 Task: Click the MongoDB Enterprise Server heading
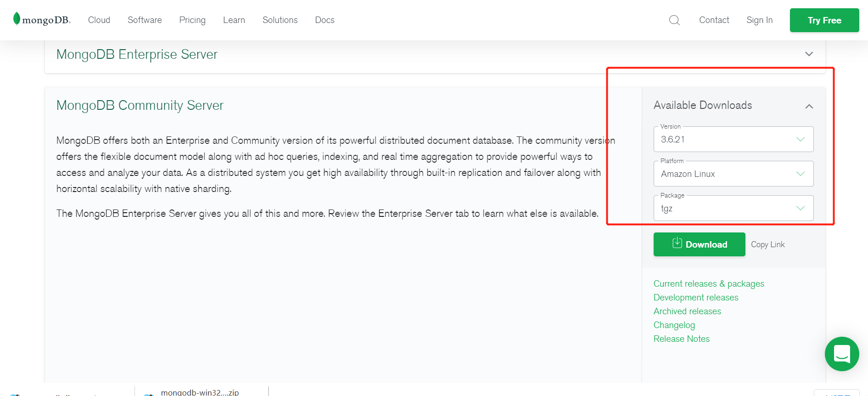[x=137, y=54]
